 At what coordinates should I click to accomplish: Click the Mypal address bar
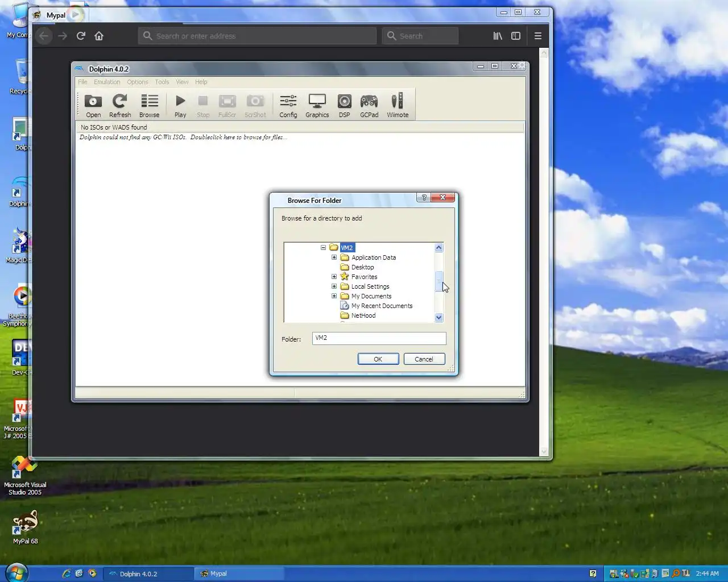pos(257,36)
